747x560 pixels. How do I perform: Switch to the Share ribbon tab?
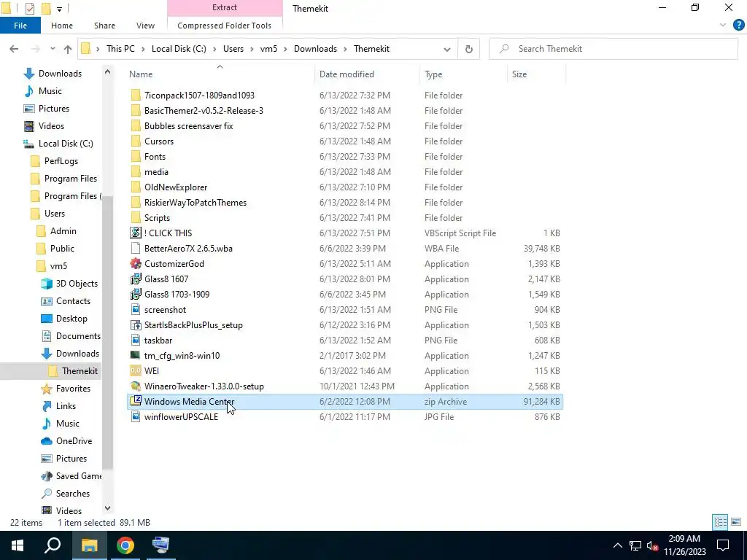click(x=104, y=26)
